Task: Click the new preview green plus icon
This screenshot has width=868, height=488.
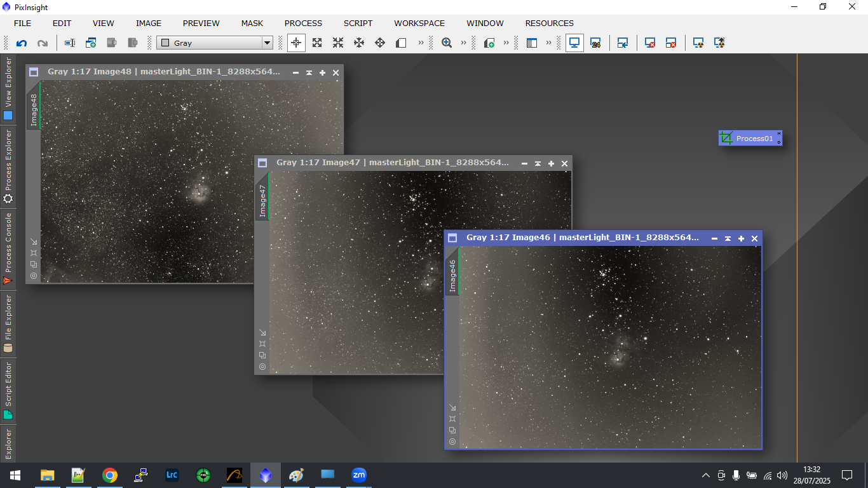Action: click(489, 43)
